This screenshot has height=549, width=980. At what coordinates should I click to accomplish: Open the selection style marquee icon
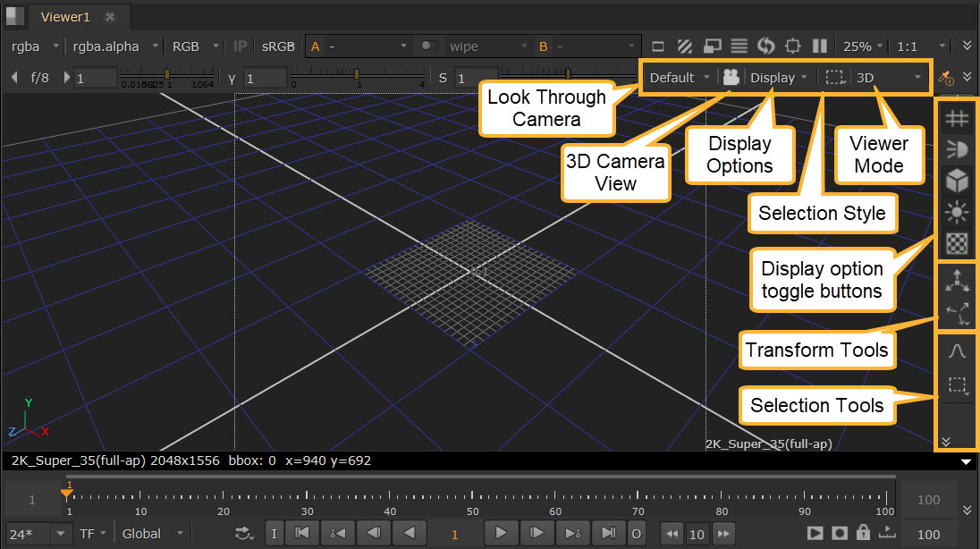835,78
